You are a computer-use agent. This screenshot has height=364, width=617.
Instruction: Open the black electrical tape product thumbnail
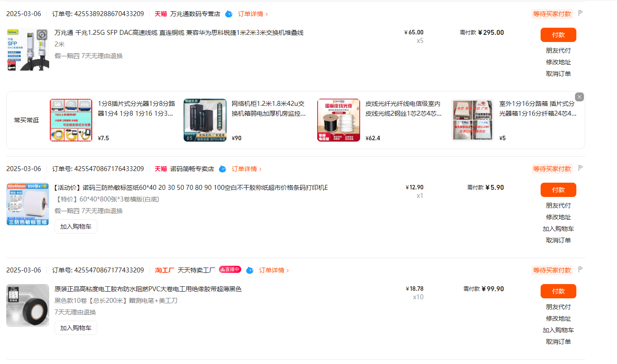click(x=28, y=305)
